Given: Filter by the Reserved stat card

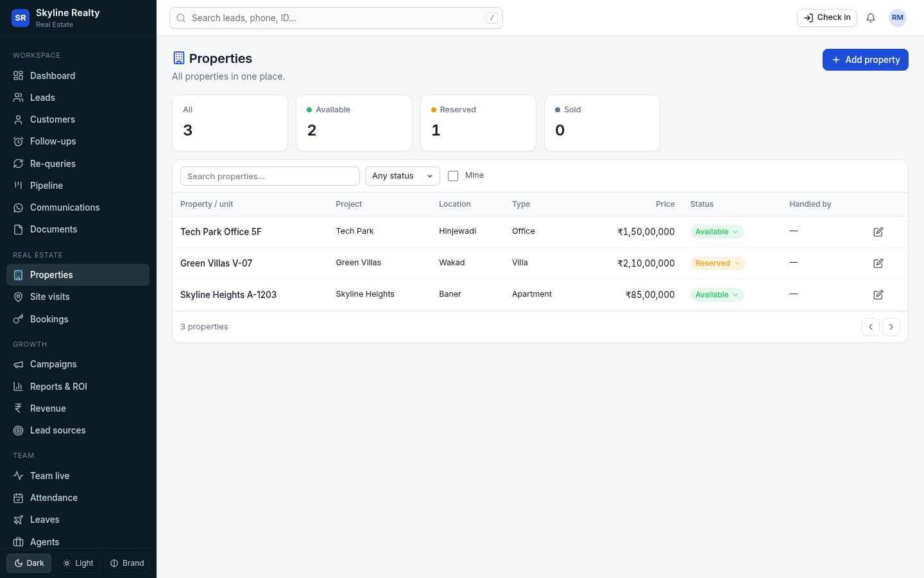Looking at the screenshot, I should pyautogui.click(x=478, y=123).
